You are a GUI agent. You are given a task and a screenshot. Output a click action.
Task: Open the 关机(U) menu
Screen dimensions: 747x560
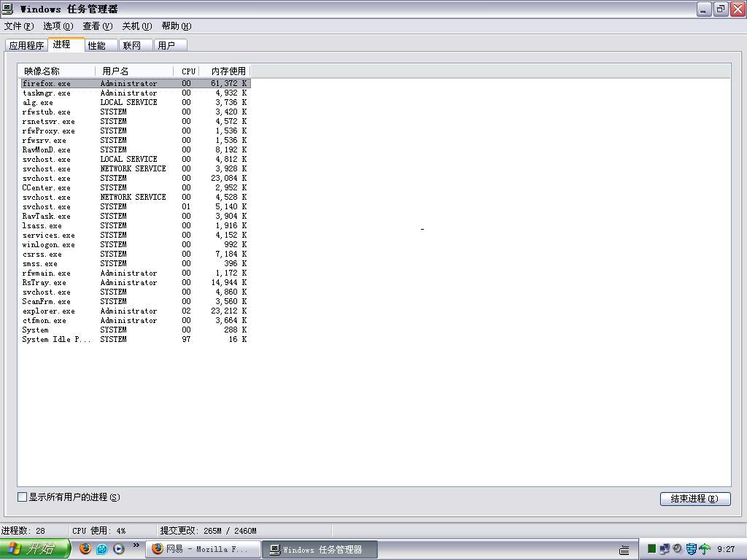pos(136,26)
